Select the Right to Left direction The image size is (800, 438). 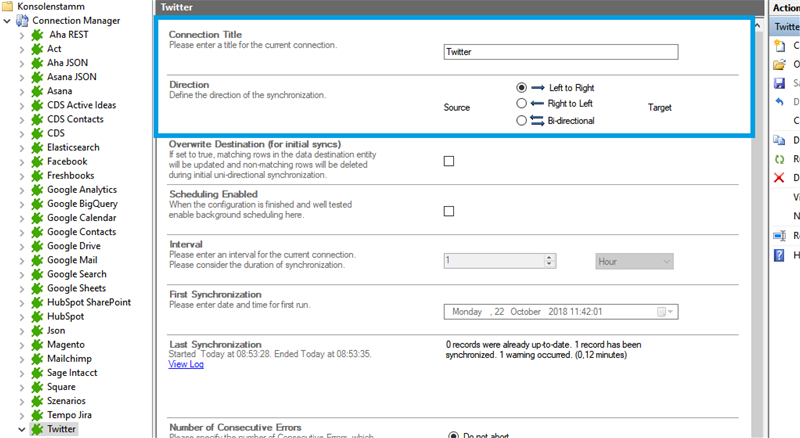[521, 103]
